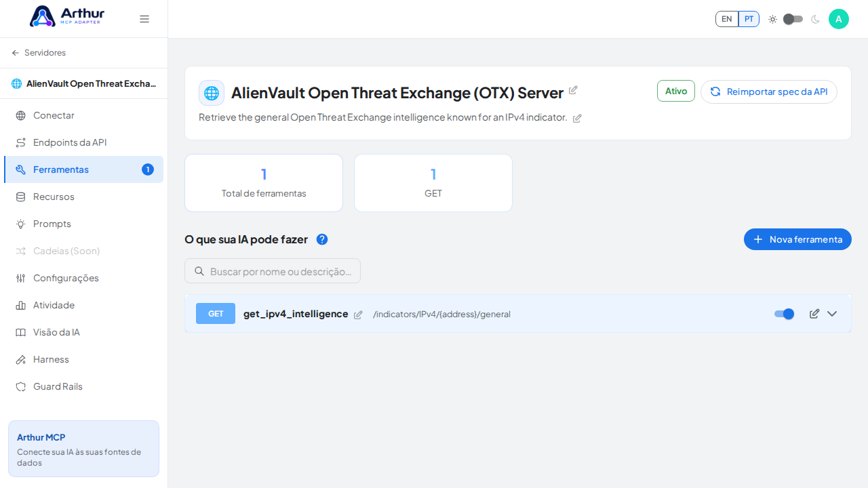Screen dimensions: 868x488
Task: Toggle the dark mode switch
Action: coord(793,19)
